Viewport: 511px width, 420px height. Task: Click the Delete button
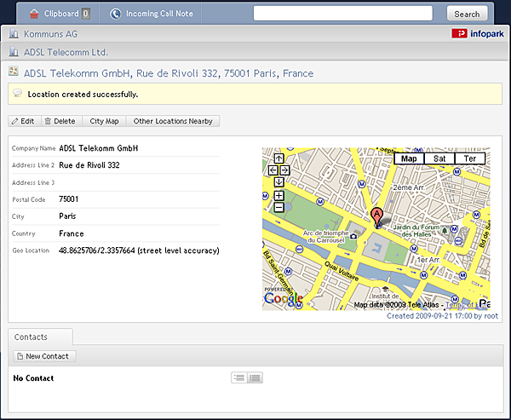[61, 121]
